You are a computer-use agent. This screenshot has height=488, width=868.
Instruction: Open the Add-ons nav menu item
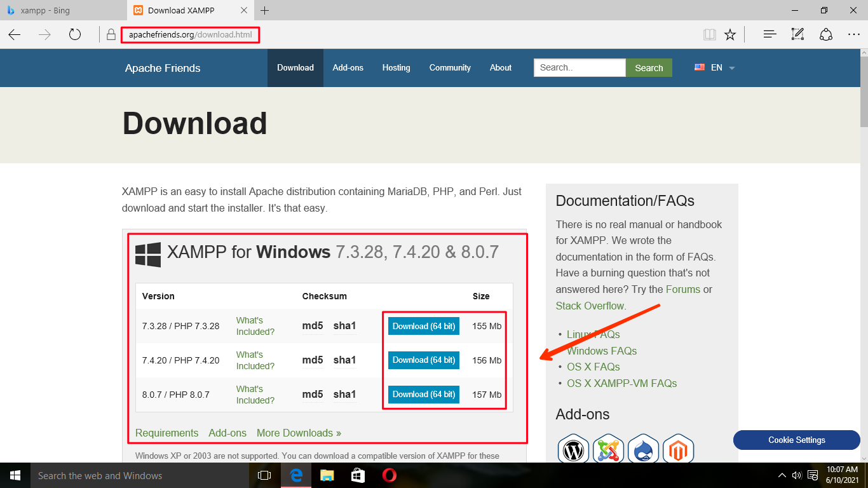tap(348, 67)
